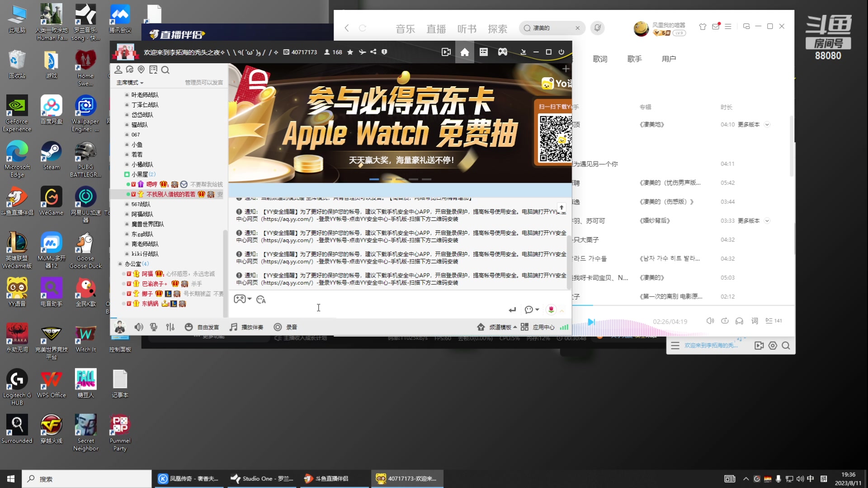Image resolution: width=868 pixels, height=488 pixels.
Task: Click the headphones audio quality icon in player
Action: [x=740, y=320]
